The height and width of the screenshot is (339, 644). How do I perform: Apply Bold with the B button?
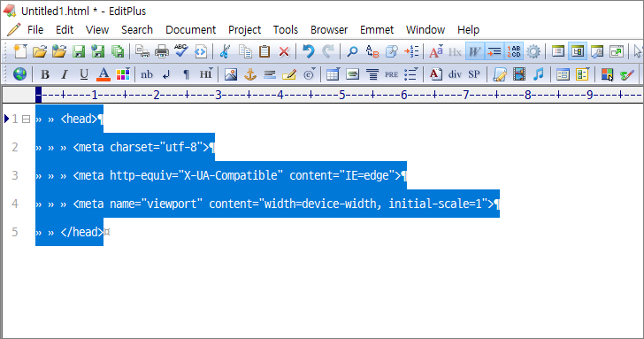pos(45,74)
